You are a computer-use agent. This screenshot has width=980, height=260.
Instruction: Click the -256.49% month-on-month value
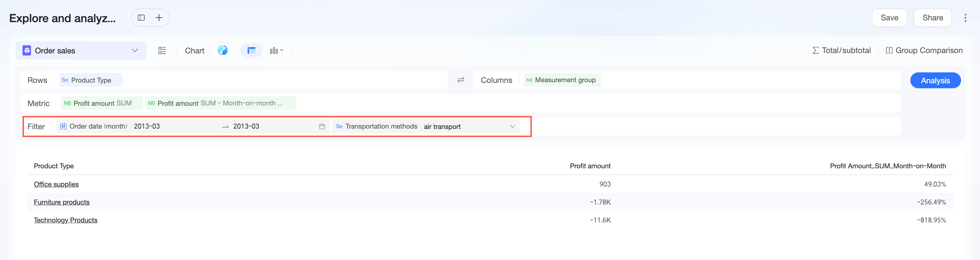click(x=931, y=202)
